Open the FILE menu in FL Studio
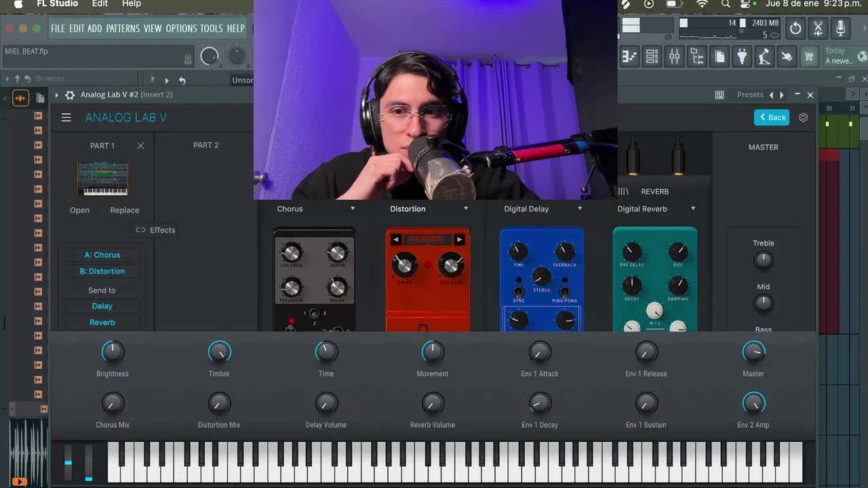The width and height of the screenshot is (868, 488). 58,28
